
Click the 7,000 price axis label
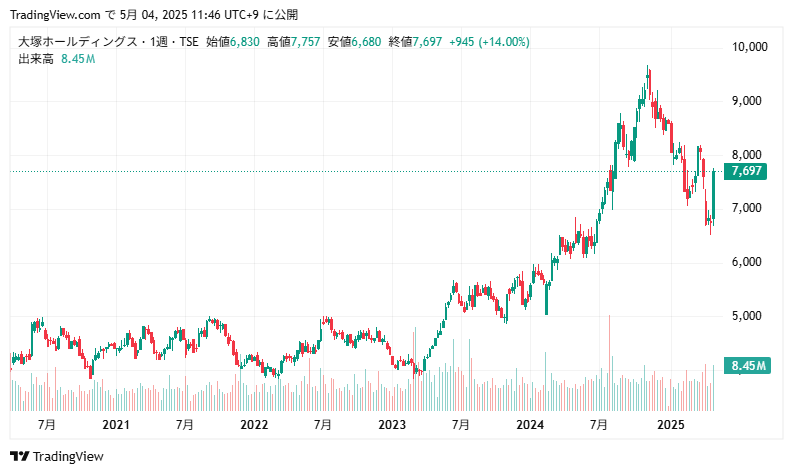pyautogui.click(x=747, y=208)
